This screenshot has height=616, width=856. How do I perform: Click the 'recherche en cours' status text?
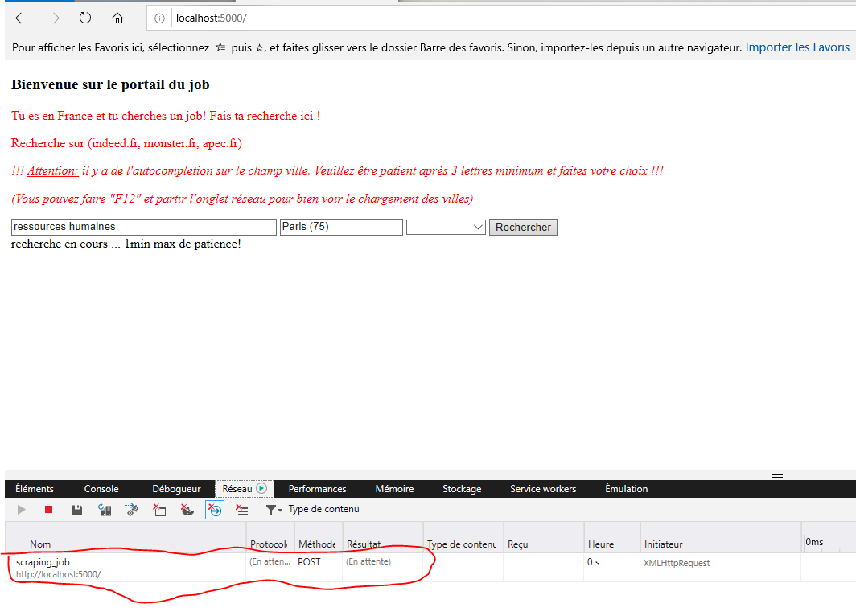pyautogui.click(x=126, y=244)
